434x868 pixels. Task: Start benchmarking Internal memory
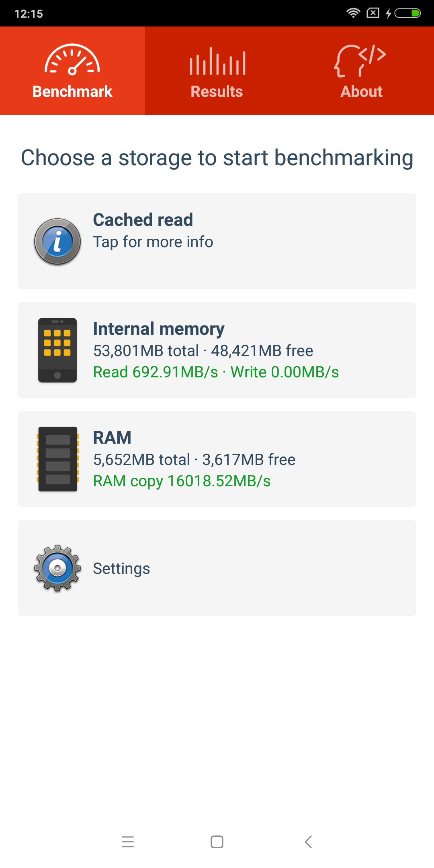tap(217, 350)
